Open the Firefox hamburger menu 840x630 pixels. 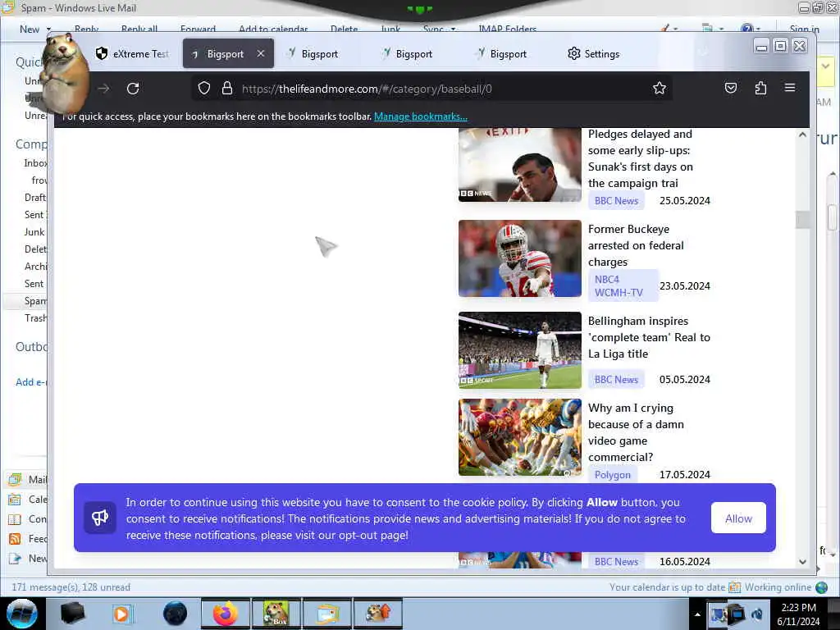(790, 88)
